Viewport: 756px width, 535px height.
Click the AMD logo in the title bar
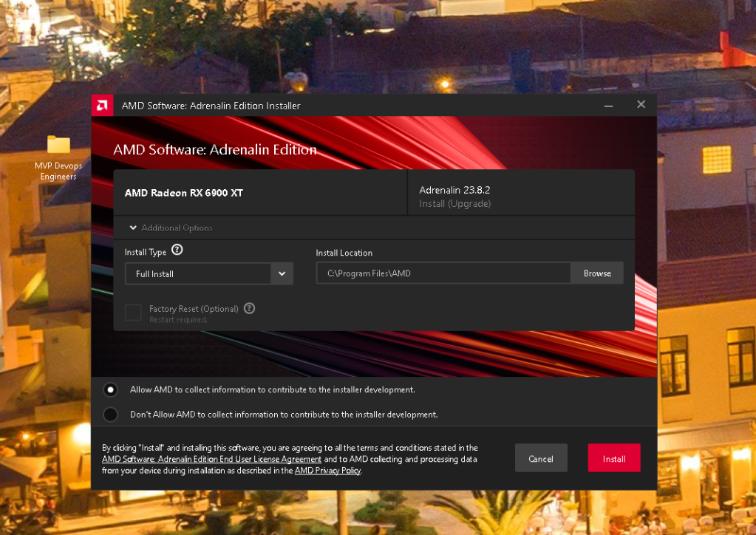tap(102, 105)
